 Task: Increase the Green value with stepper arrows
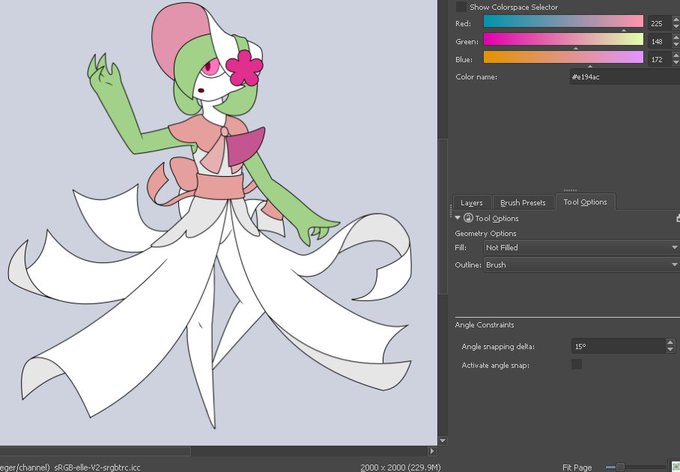tap(676, 38)
